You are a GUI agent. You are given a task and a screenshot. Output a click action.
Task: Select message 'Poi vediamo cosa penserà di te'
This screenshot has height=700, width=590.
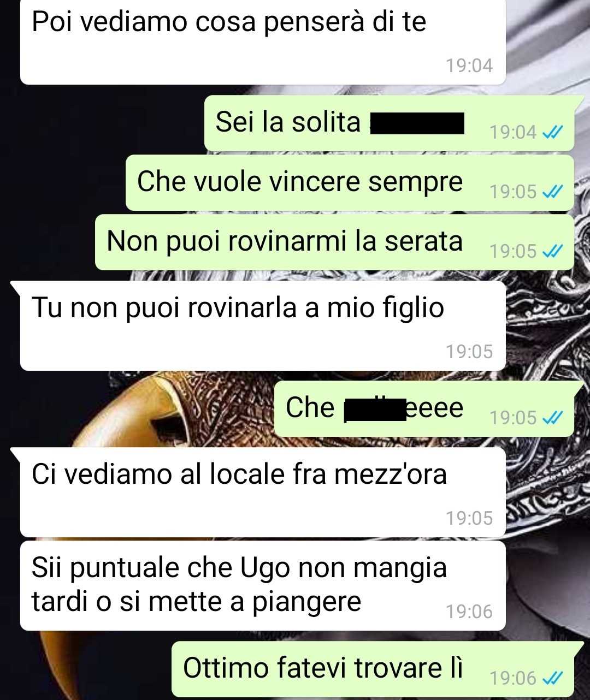263,42
